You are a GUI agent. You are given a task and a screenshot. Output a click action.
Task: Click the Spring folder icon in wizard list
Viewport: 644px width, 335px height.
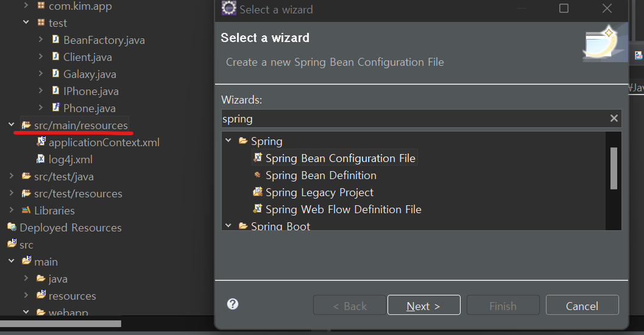243,141
